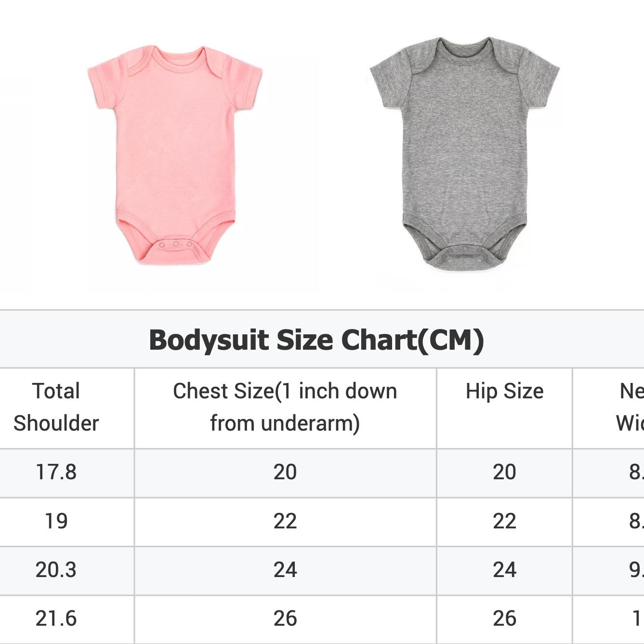Click the hip size value 24

coord(504,570)
